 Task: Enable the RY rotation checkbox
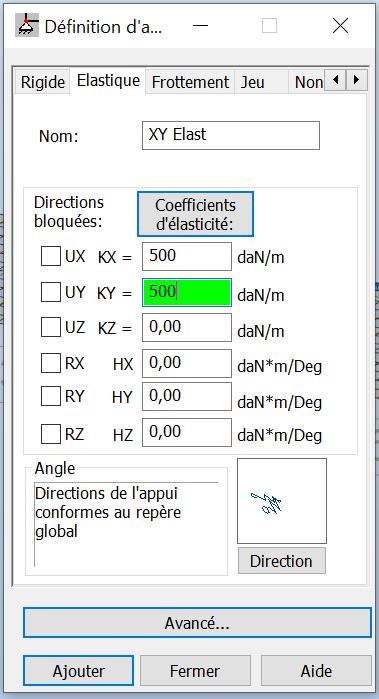tap(51, 396)
